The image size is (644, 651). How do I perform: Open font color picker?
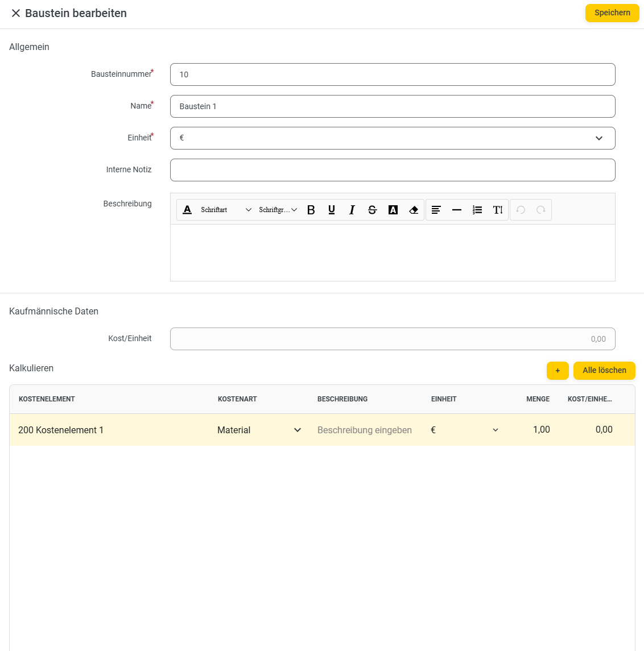[187, 210]
